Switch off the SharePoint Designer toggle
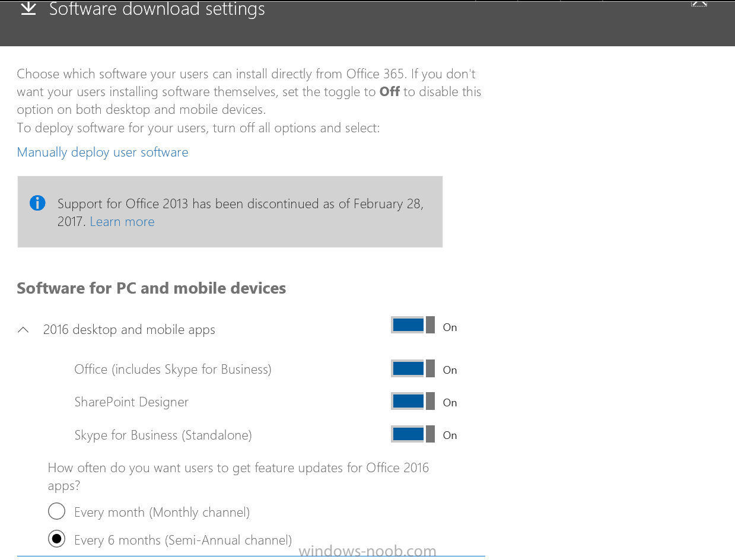This screenshot has width=735, height=560. (413, 401)
